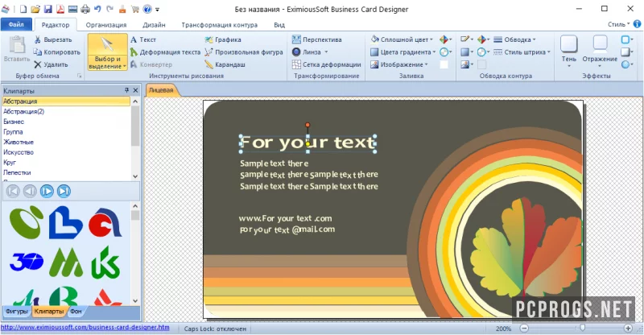Click the clipboard dialog launcher arrow
This screenshot has width=644, height=335.
coord(80,76)
